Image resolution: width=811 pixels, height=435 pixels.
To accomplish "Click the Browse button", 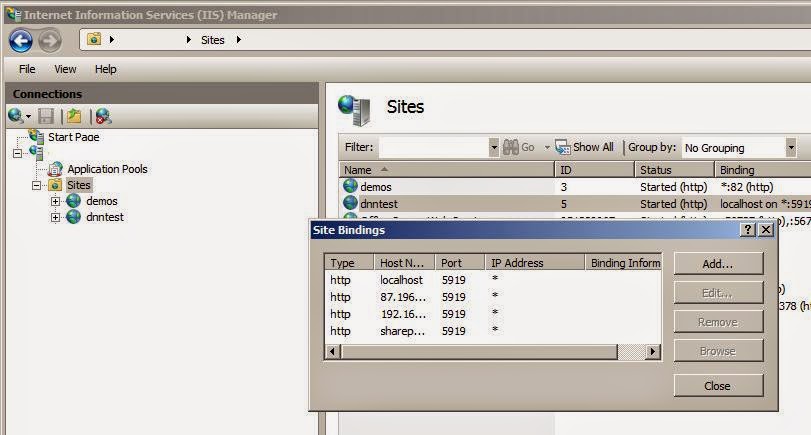I will [718, 351].
